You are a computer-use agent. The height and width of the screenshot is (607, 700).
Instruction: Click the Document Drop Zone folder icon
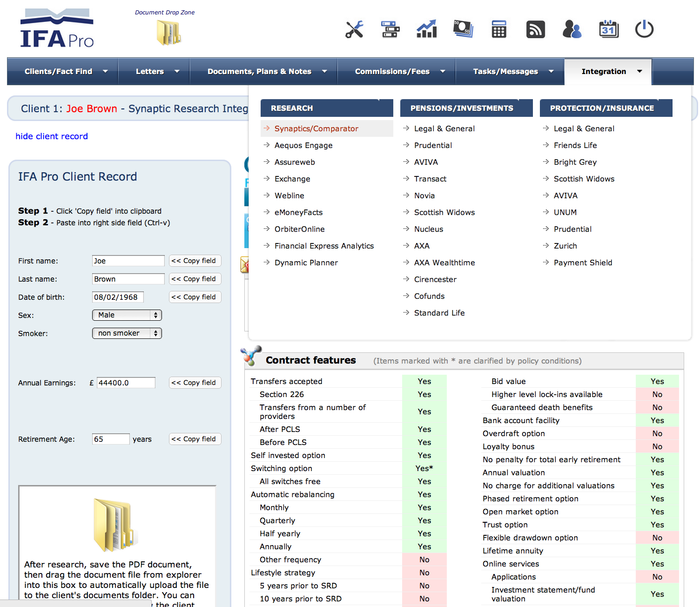(x=168, y=33)
